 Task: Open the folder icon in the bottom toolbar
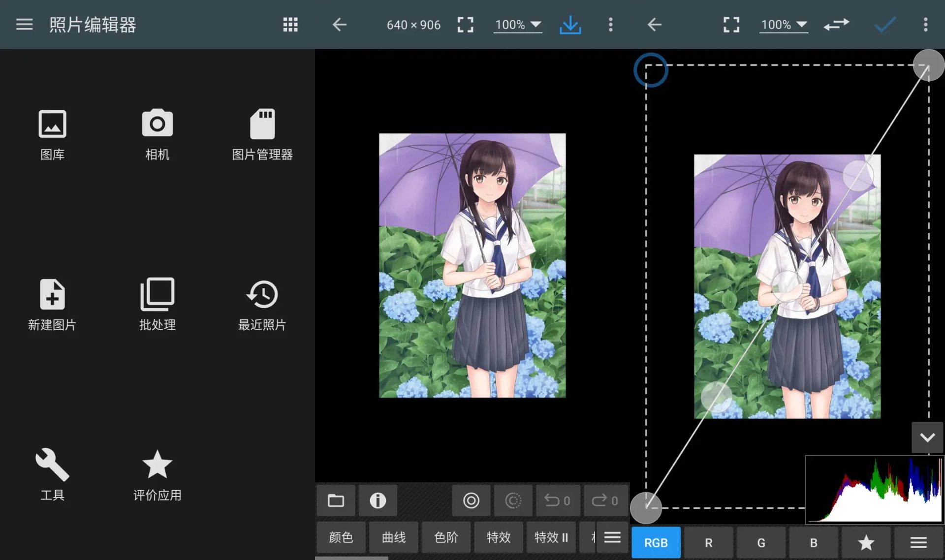point(336,500)
